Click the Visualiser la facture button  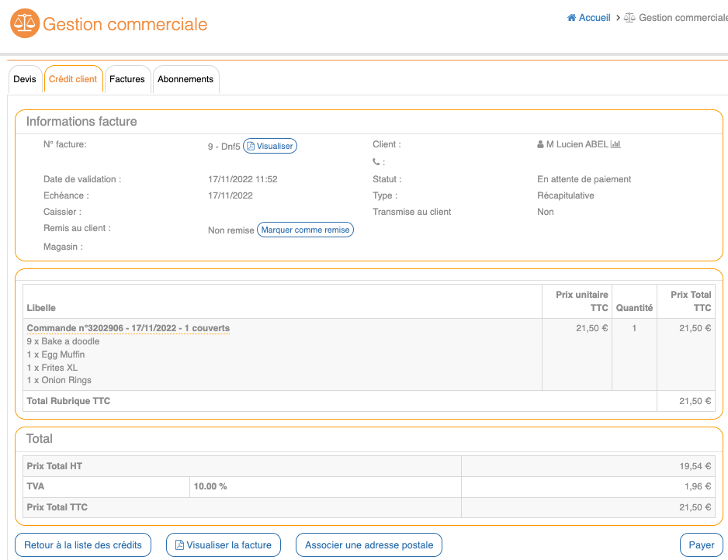pos(224,545)
